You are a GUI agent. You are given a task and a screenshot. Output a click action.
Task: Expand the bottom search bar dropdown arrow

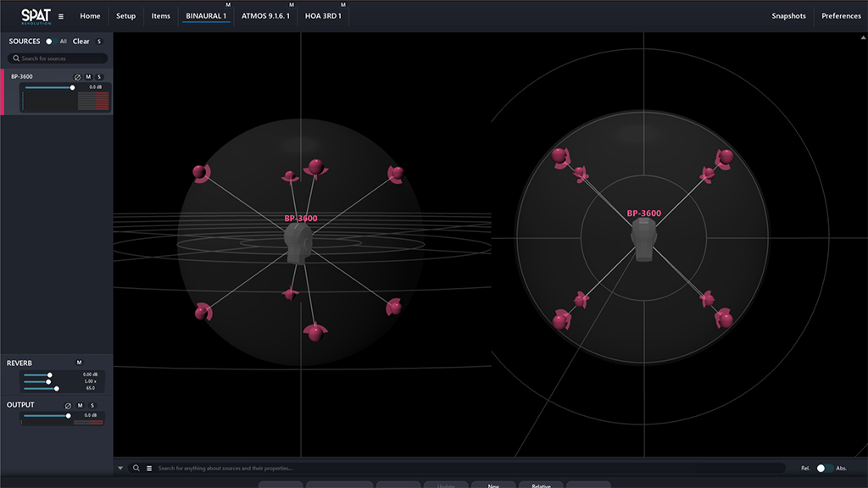120,468
